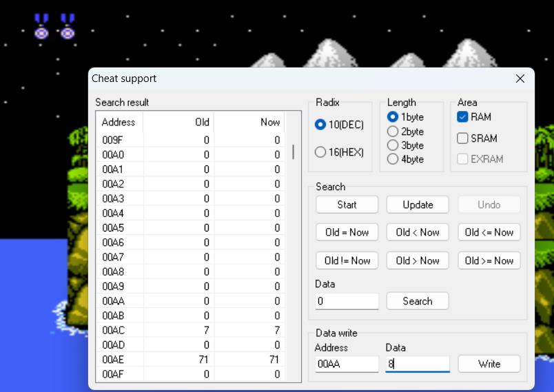Viewport: 554px width, 392px height.
Task: Click the search result scrollbar thumb
Action: (294, 152)
